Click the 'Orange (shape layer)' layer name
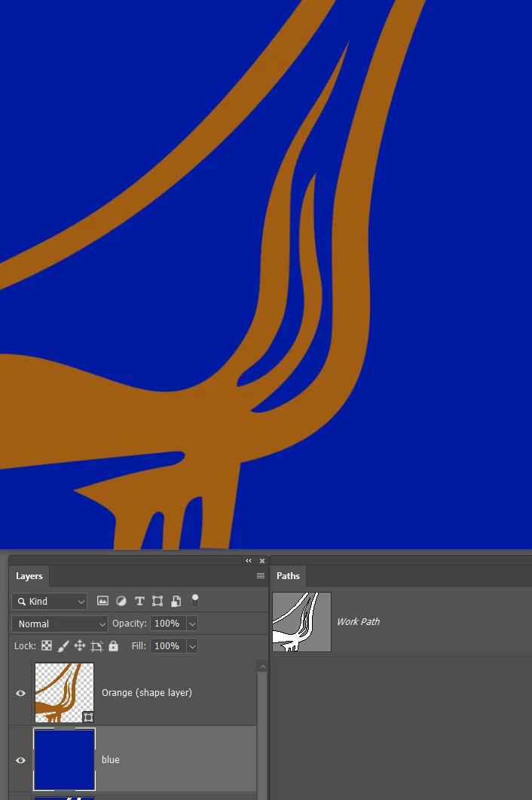 pyautogui.click(x=147, y=693)
